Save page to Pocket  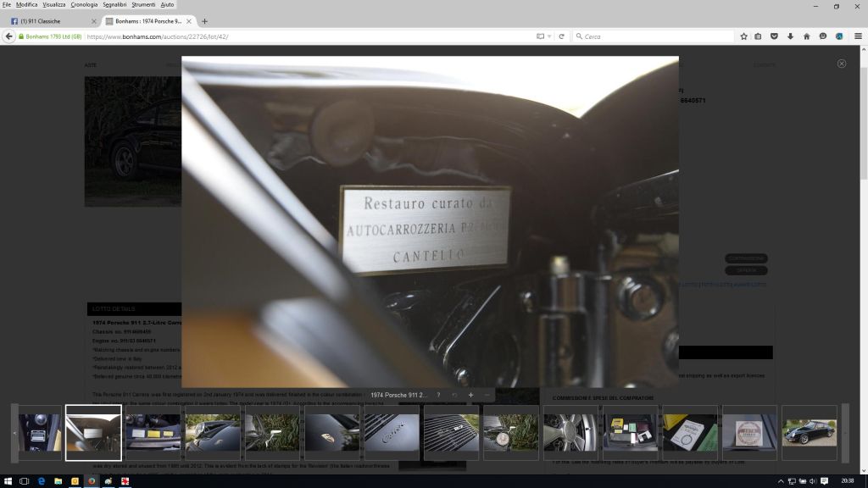[774, 36]
